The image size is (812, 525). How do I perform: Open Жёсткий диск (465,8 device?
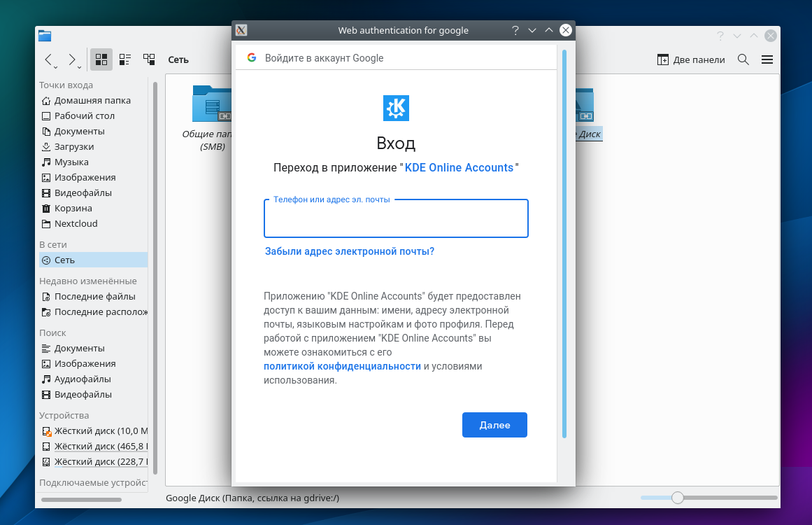93,446
